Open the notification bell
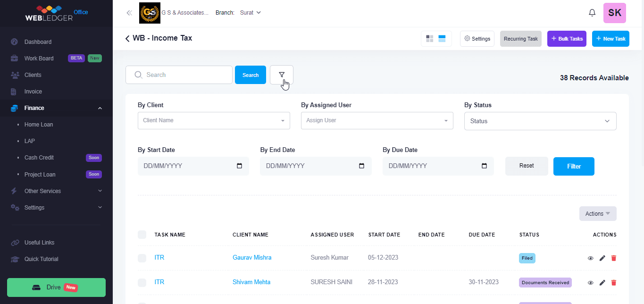The width and height of the screenshot is (644, 304). [x=592, y=13]
